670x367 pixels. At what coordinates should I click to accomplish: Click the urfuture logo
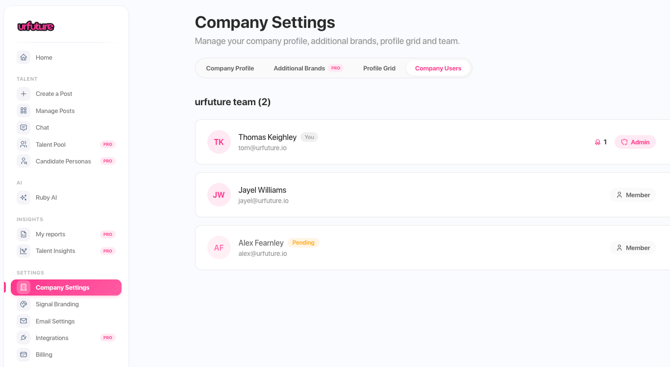[x=36, y=26]
